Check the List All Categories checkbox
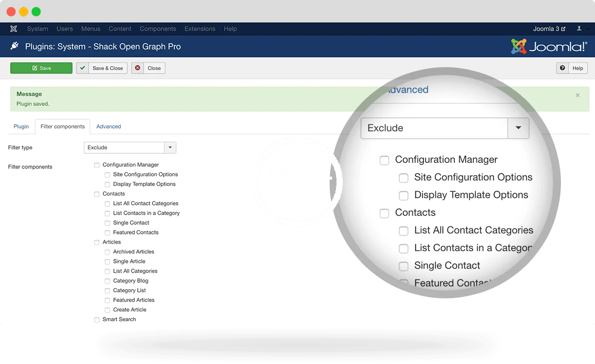 tap(108, 272)
